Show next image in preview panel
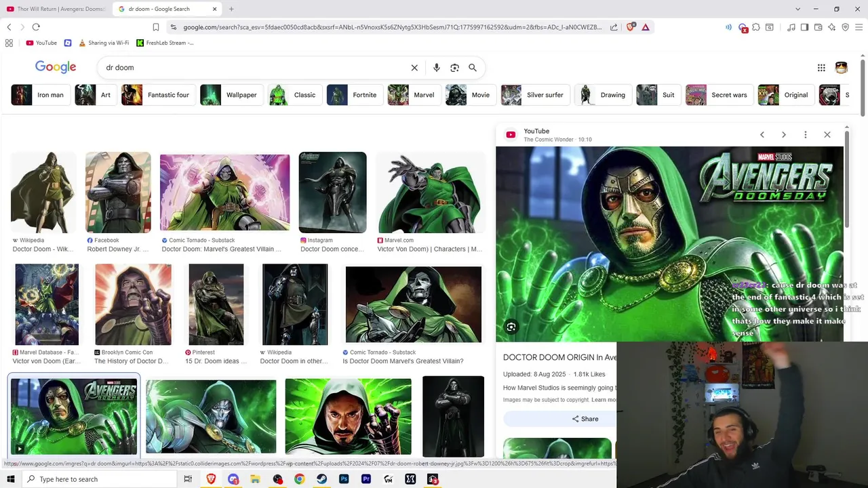868x488 pixels. (784, 135)
